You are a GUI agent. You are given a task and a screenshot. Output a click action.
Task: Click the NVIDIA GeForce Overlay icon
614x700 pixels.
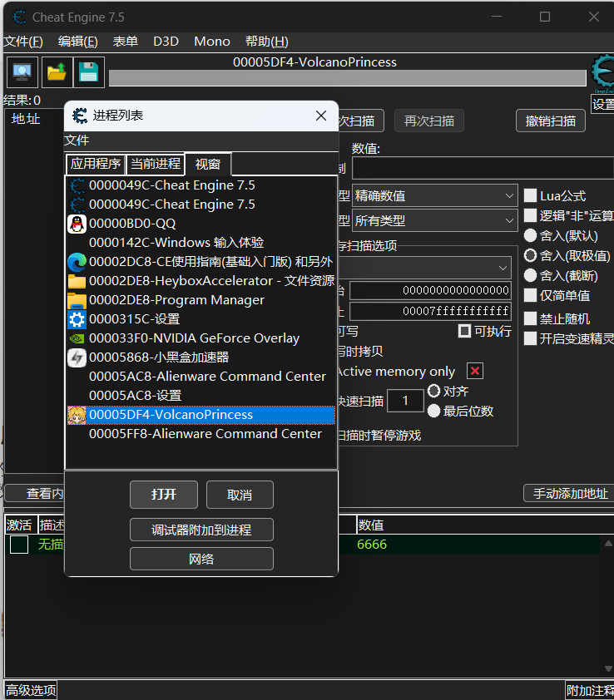[x=77, y=338]
